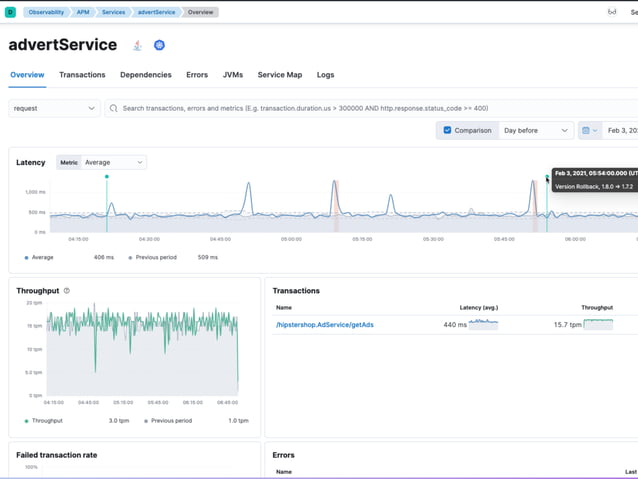
Task: Click the search magnifier icon
Action: 115,108
